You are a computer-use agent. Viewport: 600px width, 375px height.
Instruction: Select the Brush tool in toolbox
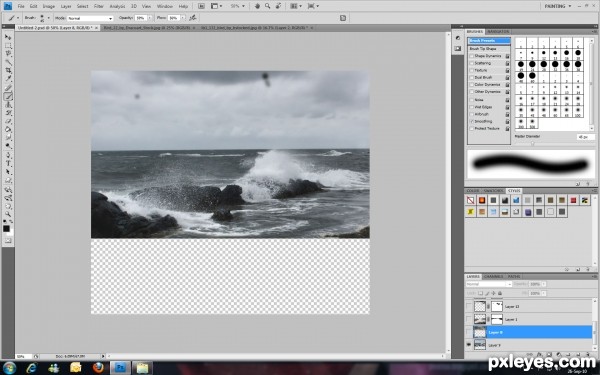[x=8, y=96]
